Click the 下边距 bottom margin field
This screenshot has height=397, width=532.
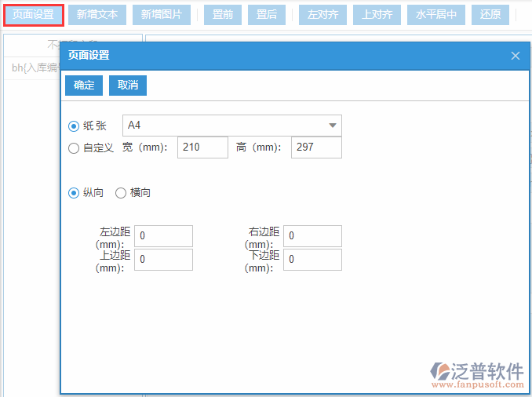click(312, 260)
